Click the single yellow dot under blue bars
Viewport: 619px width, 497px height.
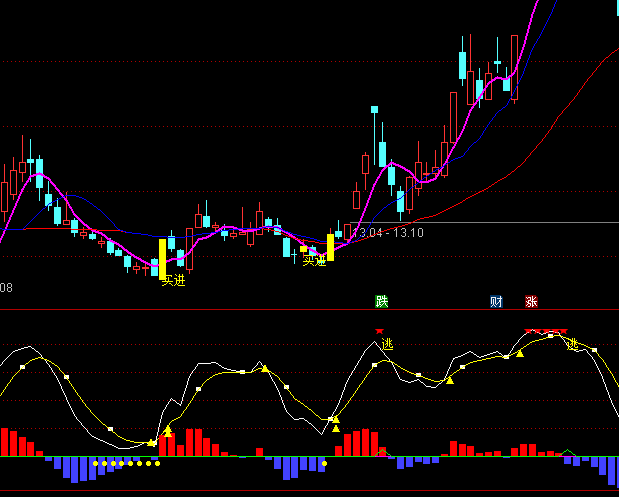[324, 464]
